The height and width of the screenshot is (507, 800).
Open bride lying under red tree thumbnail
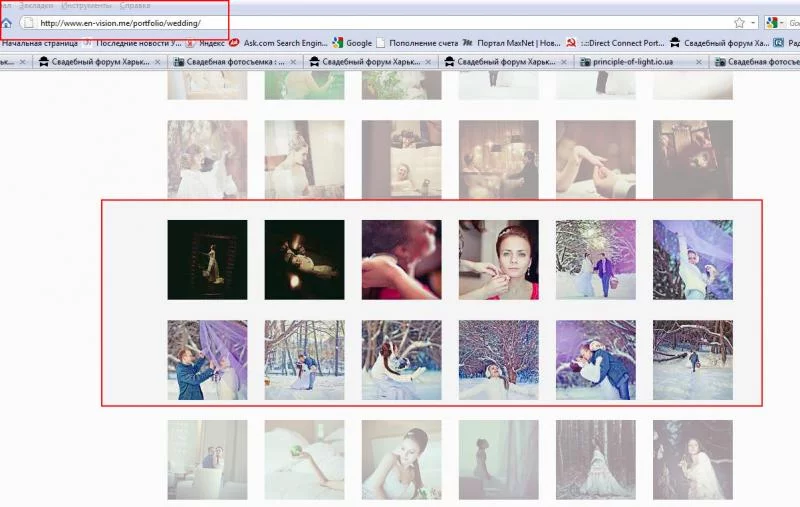pos(498,360)
